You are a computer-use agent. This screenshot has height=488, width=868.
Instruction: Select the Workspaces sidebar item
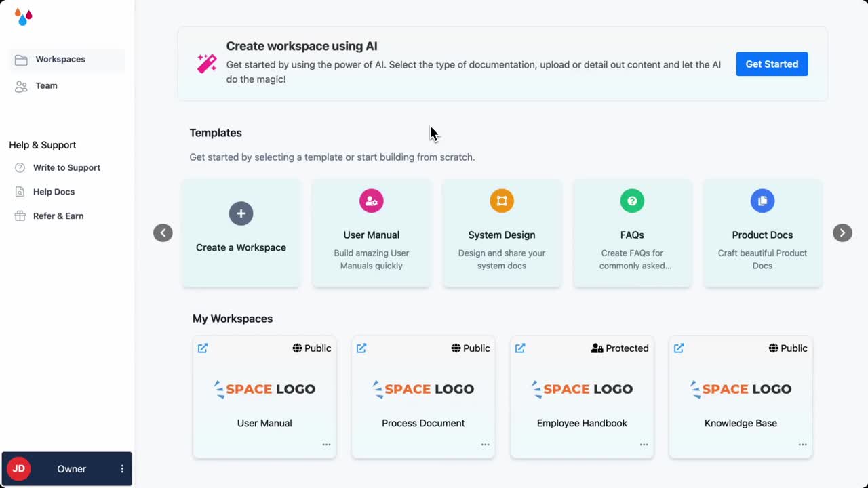[x=60, y=59]
